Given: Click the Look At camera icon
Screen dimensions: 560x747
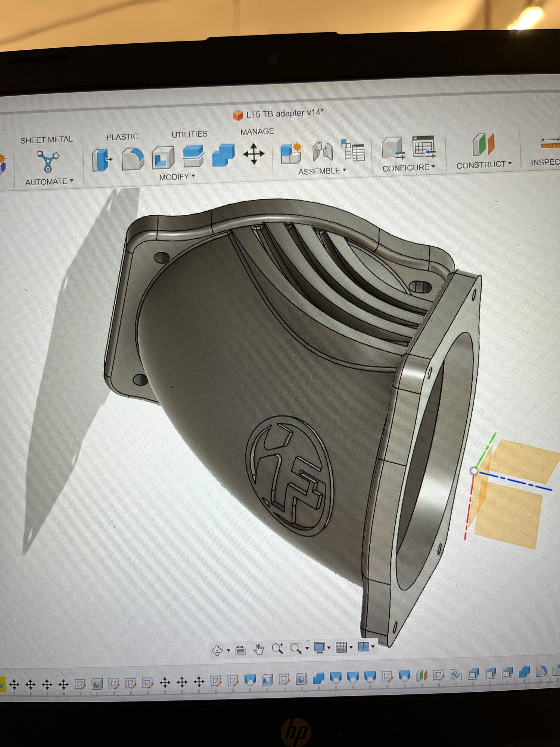Looking at the screenshot, I should pyautogui.click(x=240, y=650).
